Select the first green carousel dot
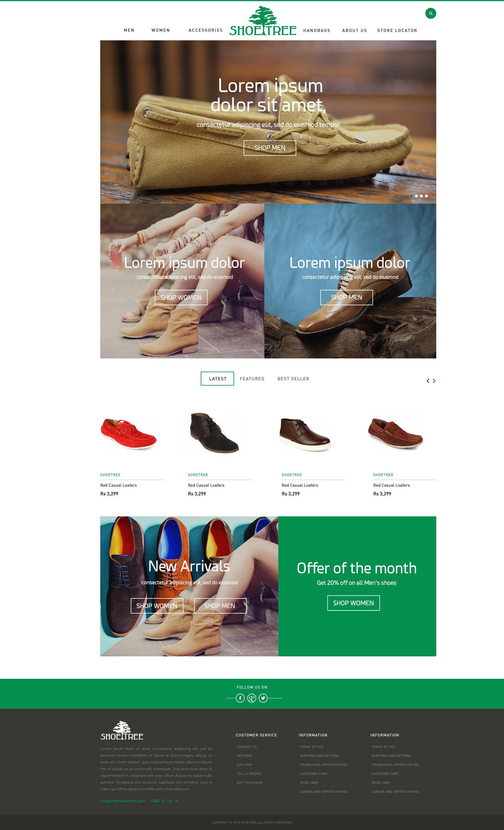 (x=411, y=196)
